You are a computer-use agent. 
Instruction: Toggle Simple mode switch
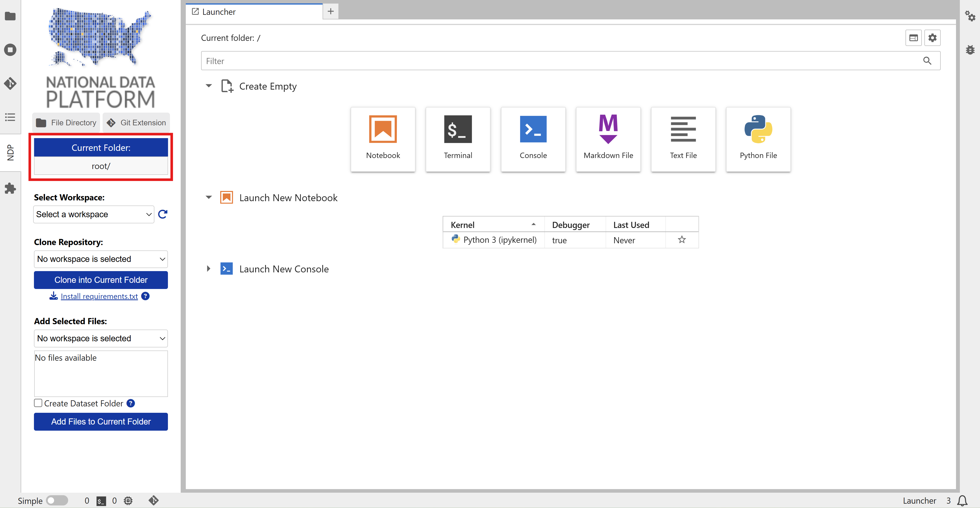click(x=57, y=500)
